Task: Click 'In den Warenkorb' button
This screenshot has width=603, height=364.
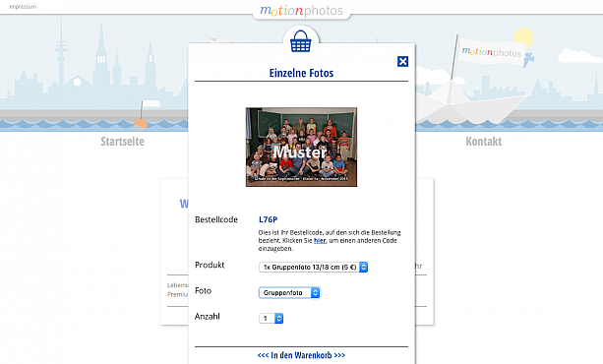Action: [301, 355]
